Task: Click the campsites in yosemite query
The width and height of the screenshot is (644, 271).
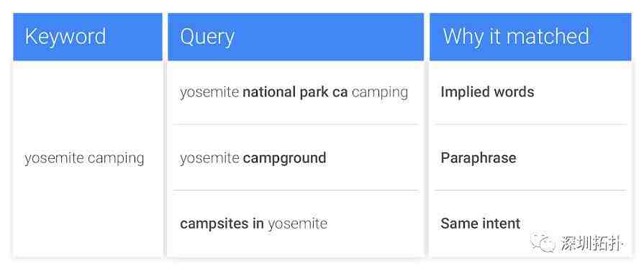Action: click(254, 224)
